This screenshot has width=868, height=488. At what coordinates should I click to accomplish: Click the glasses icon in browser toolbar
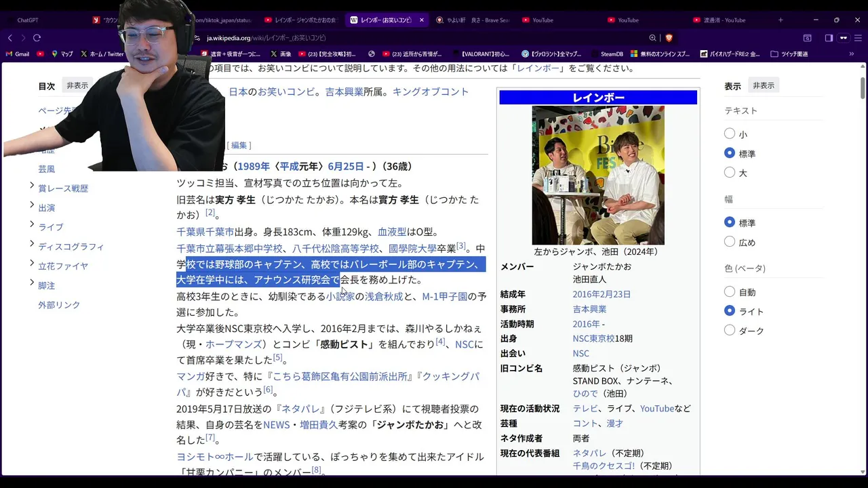(844, 38)
